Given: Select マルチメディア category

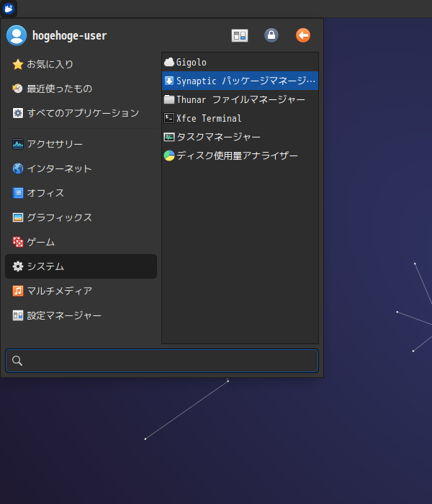Looking at the screenshot, I should [81, 291].
